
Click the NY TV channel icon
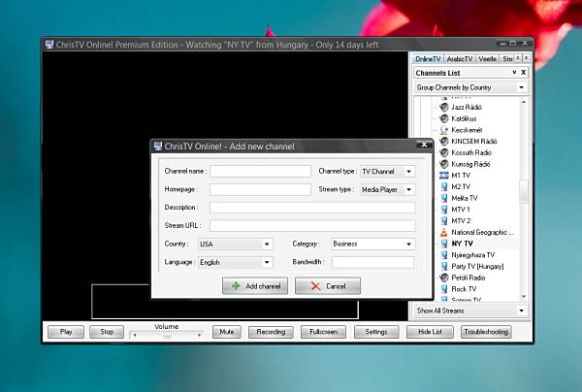tap(444, 244)
